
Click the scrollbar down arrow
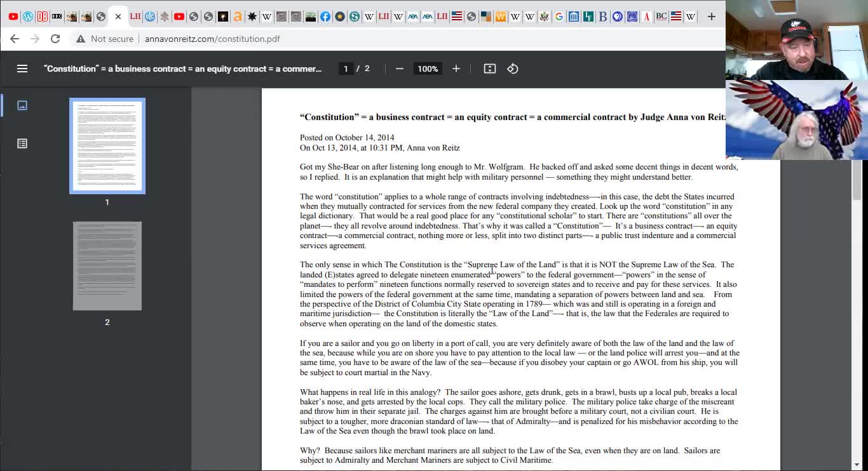857,465
